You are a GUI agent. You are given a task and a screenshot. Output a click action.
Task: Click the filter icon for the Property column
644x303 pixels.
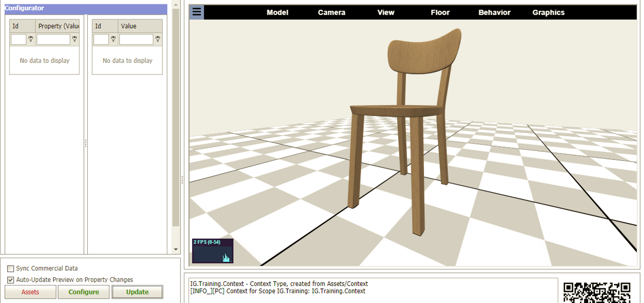click(x=75, y=39)
